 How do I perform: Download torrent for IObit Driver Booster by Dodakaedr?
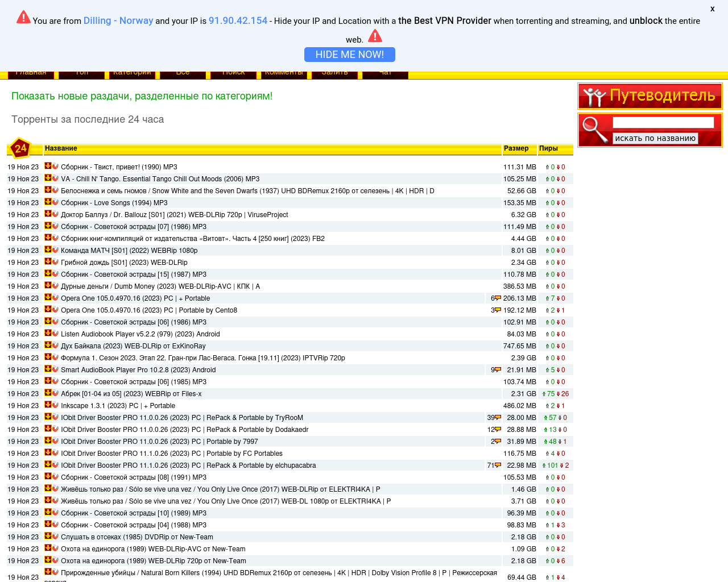pos(48,429)
